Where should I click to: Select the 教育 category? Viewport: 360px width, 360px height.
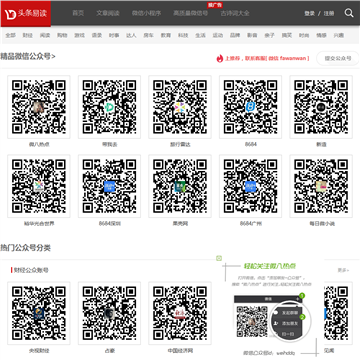click(166, 35)
